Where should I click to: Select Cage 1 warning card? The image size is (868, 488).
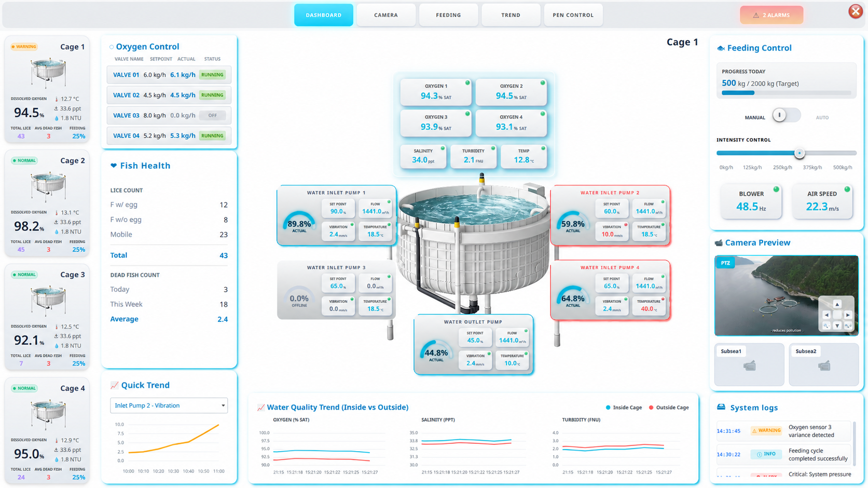(47, 89)
